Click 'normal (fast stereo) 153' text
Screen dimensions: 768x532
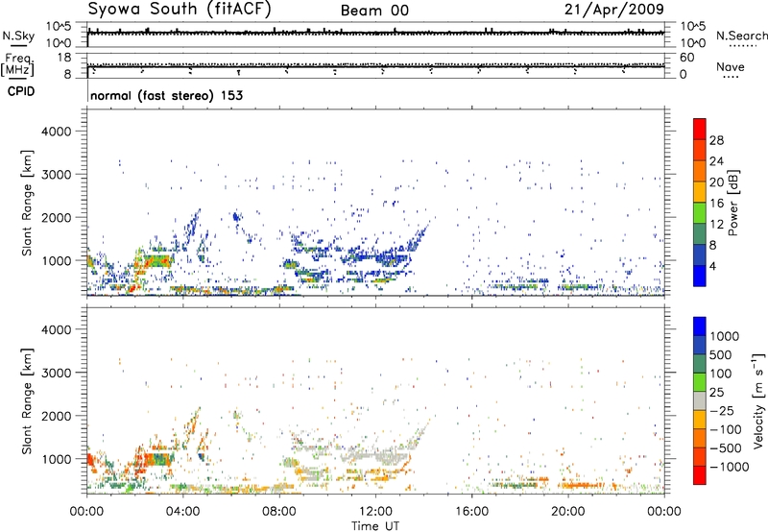pos(166,96)
